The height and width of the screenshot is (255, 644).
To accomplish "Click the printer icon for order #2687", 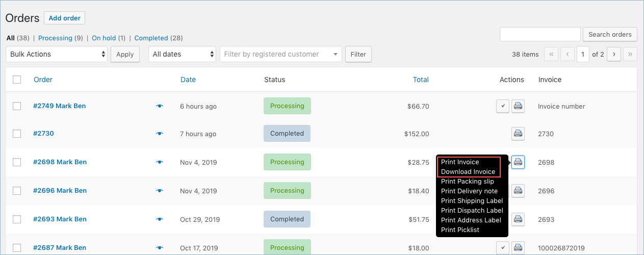I will click(518, 248).
